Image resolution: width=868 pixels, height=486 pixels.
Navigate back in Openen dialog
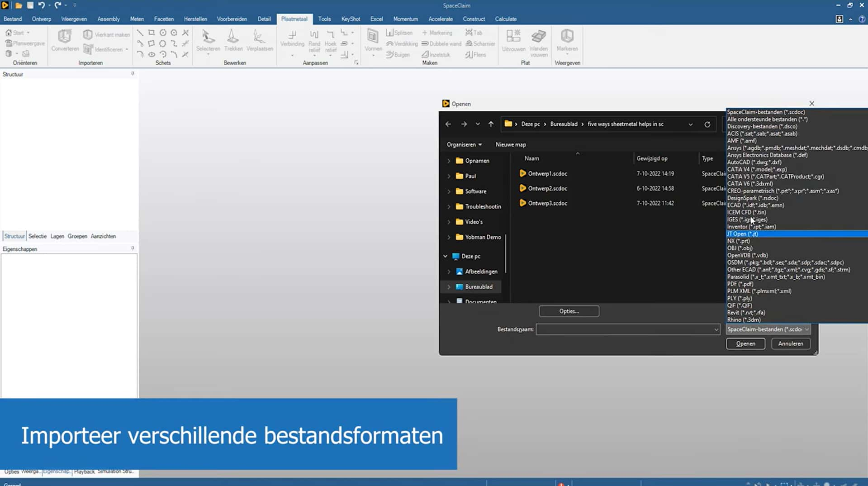tap(448, 124)
